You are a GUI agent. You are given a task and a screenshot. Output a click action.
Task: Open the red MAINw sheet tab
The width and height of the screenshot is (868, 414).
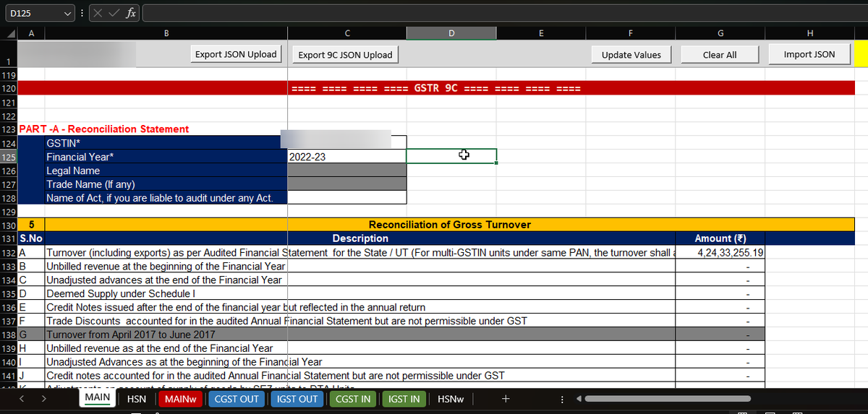tap(181, 399)
